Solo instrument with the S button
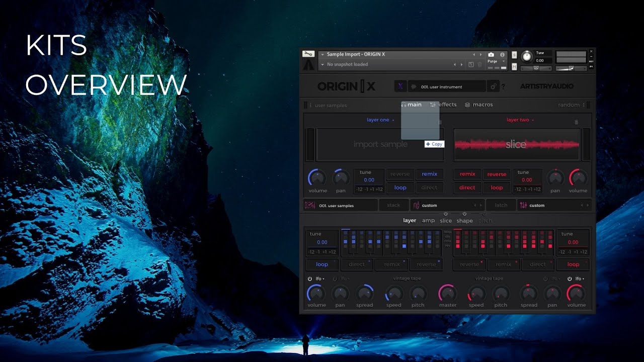This screenshot has height=362, width=644. 514,55
